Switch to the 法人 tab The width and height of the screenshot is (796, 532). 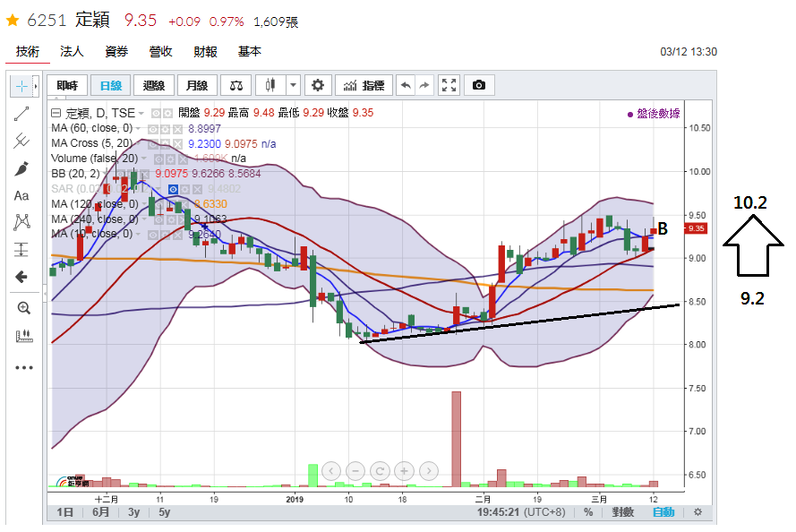point(72,51)
